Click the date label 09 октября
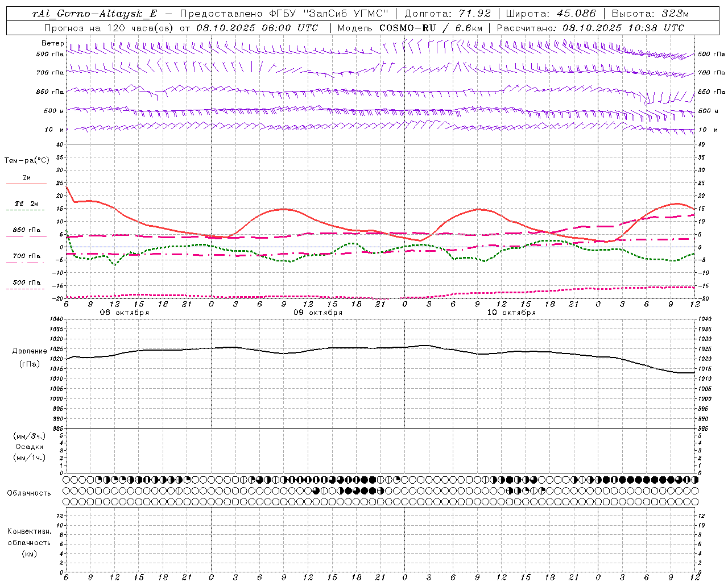Image resolution: width=728 pixels, height=582 pixels. coord(318,313)
